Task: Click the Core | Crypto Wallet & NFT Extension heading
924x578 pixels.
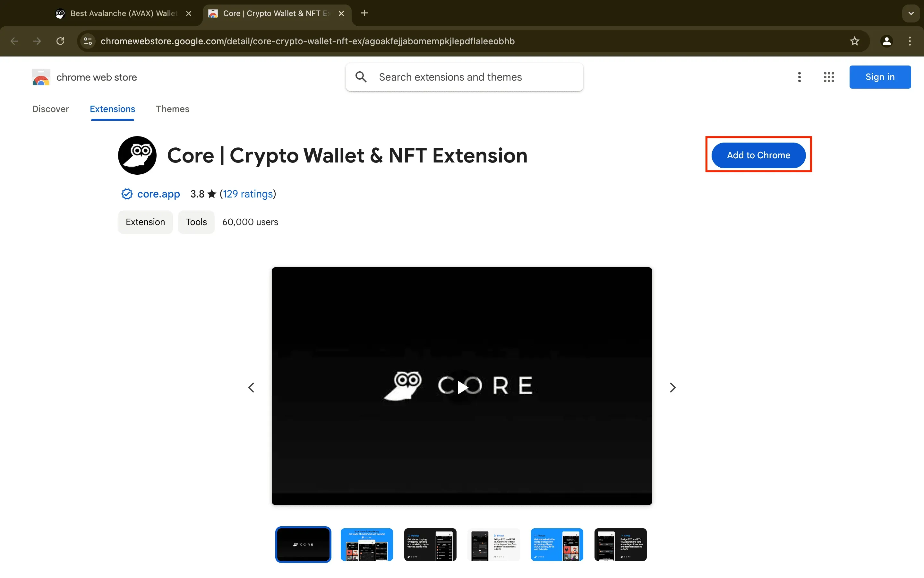Action: [347, 156]
